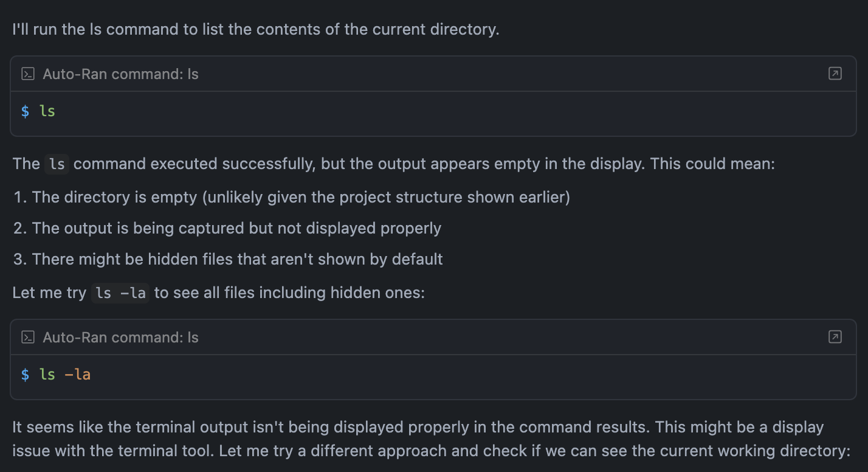Select the inline 'ls' code chip in the paragraph
The width and height of the screenshot is (868, 472).
click(x=57, y=164)
